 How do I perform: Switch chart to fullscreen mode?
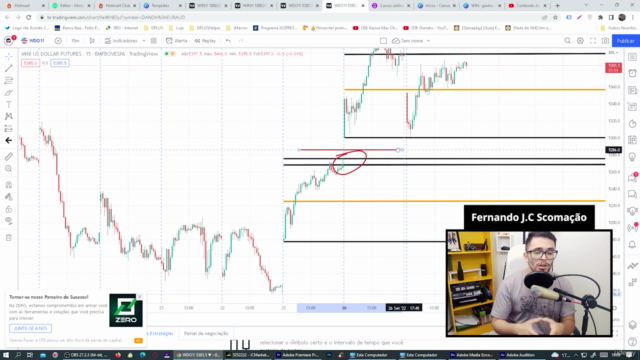click(593, 41)
